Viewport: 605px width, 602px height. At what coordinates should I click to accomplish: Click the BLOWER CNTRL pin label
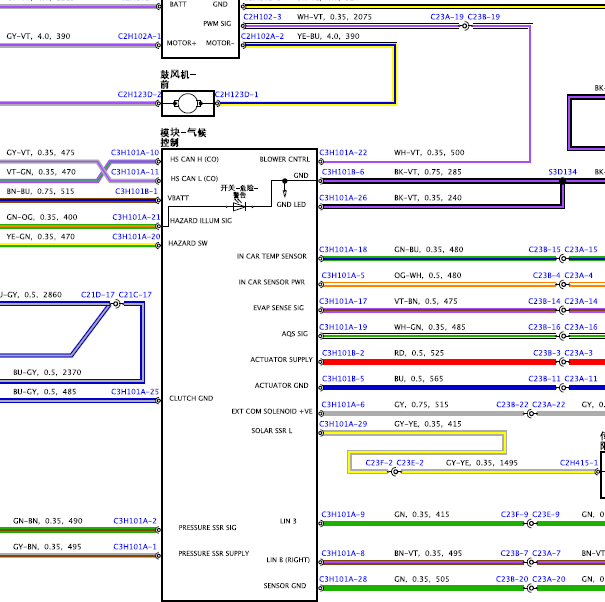[285, 159]
